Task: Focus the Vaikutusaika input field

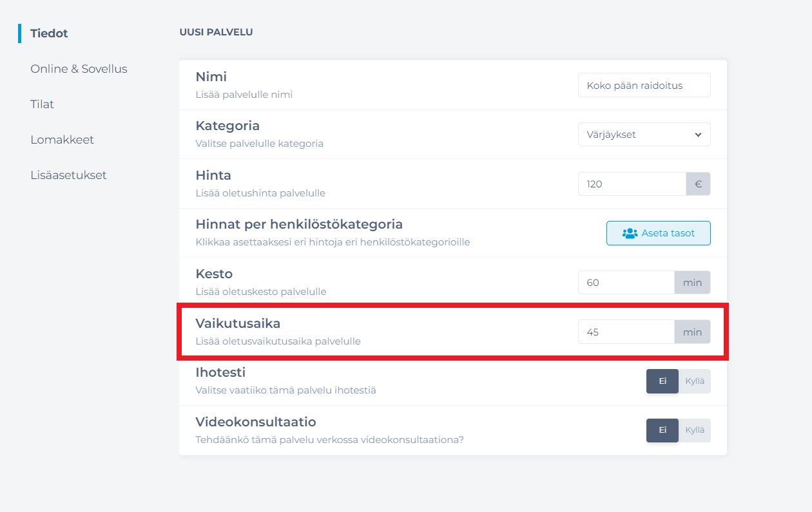Action: 626,332
